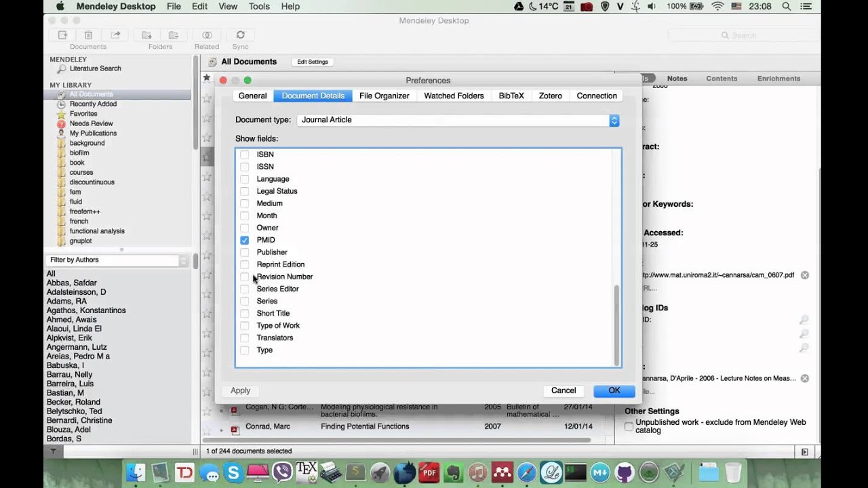This screenshot has height=488, width=868.
Task: Open the Document type dropdown
Action: point(458,120)
